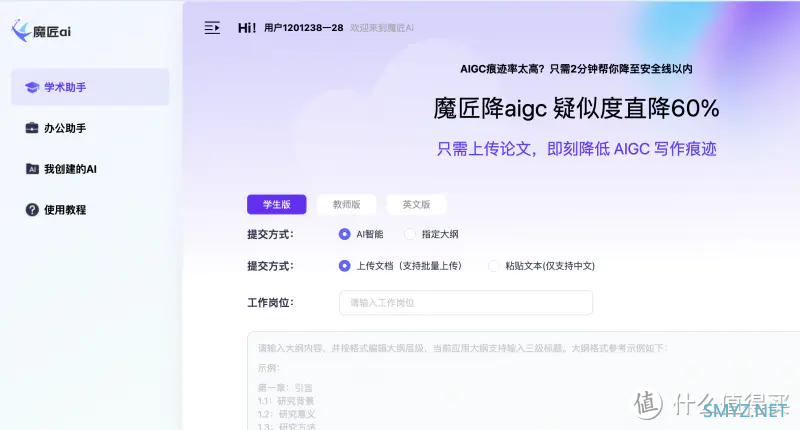Click the 只需上传论文 subtitle text
Image resolution: width=800 pixels, height=430 pixels.
577,149
